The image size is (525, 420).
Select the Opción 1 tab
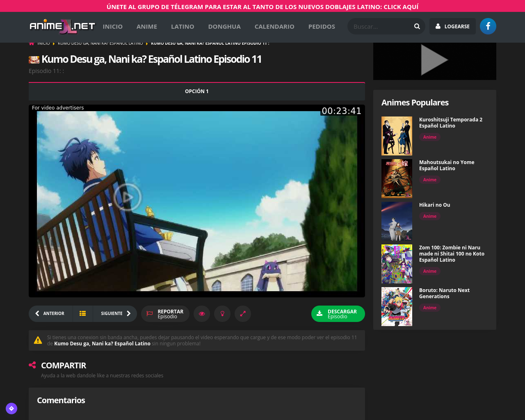pyautogui.click(x=196, y=91)
